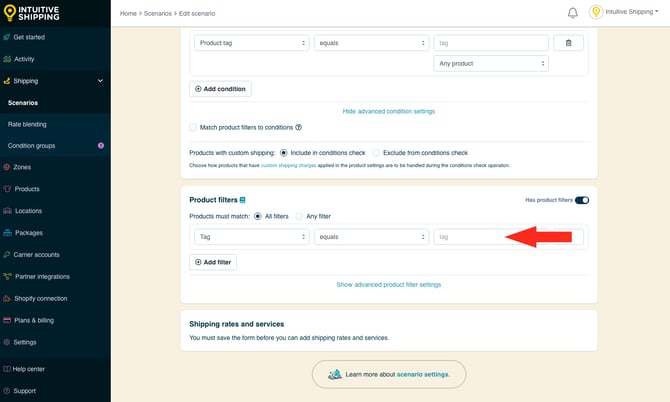The height and width of the screenshot is (402, 670).
Task: Delete condition with trash icon
Action: (568, 43)
